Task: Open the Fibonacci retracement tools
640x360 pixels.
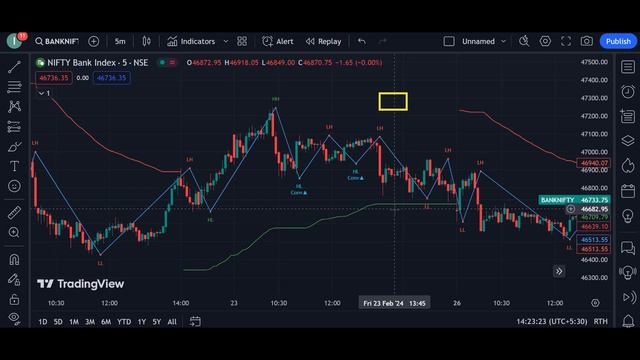Action: pos(14,87)
